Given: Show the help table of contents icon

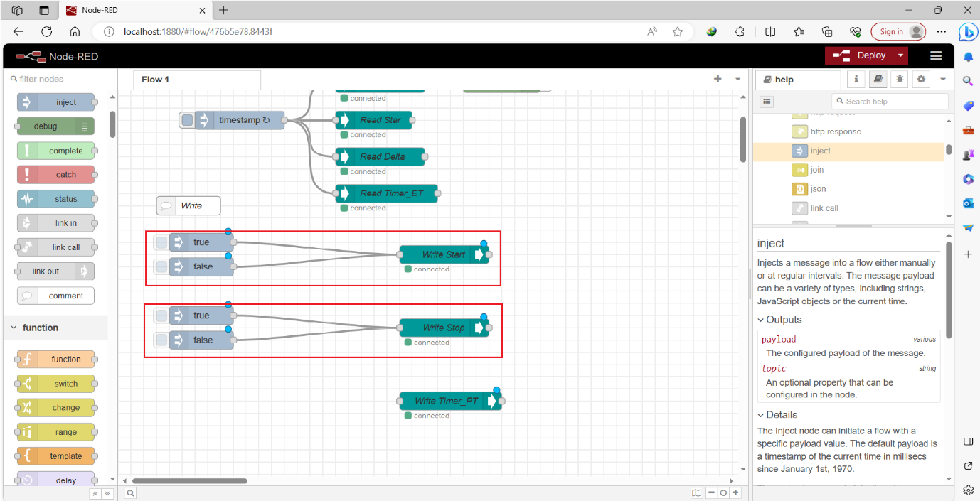Looking at the screenshot, I should tap(767, 102).
